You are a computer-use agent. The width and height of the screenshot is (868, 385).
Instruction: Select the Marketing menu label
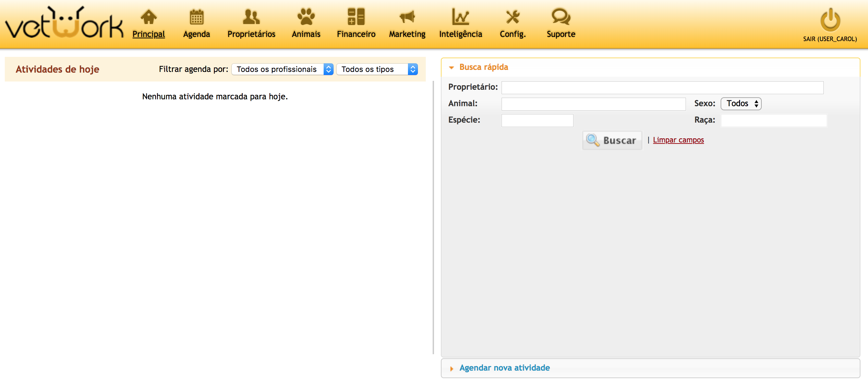tap(407, 34)
